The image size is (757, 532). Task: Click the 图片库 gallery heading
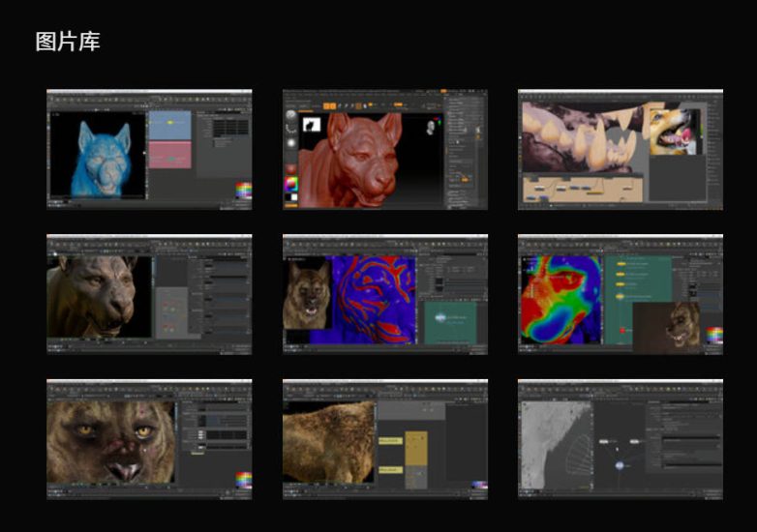point(68,42)
